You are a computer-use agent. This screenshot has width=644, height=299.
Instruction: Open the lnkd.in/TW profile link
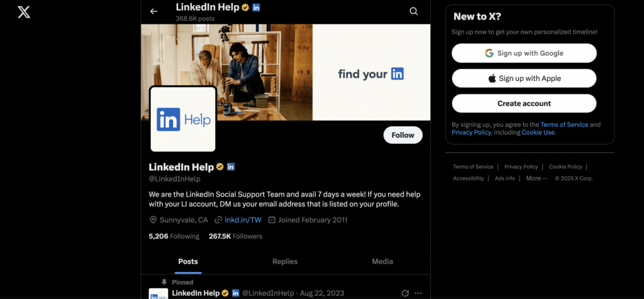[x=243, y=220]
